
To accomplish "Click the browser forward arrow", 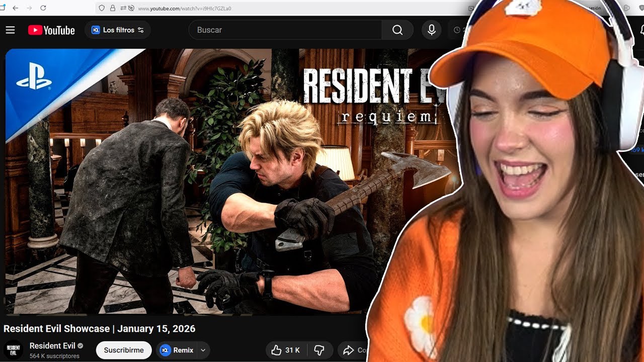I will [29, 8].
